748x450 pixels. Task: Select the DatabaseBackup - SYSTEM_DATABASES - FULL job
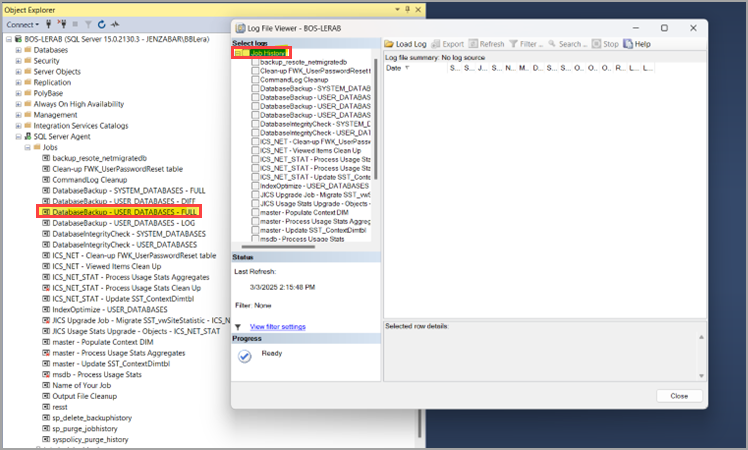[x=129, y=190]
